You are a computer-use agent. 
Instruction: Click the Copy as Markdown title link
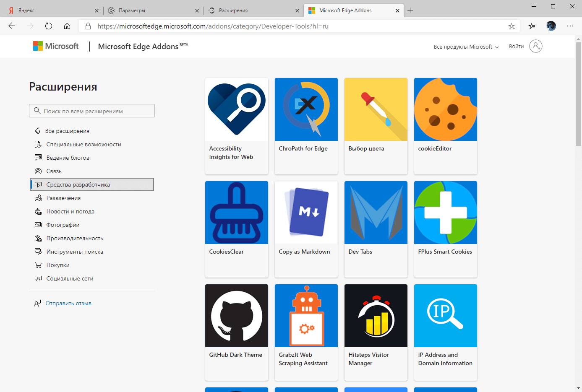coord(304,252)
